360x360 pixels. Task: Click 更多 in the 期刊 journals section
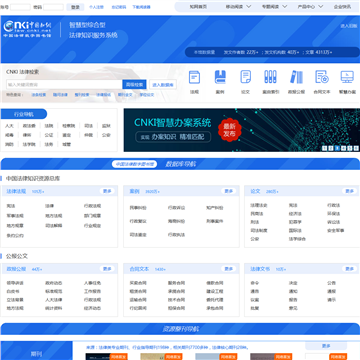click(x=326, y=346)
